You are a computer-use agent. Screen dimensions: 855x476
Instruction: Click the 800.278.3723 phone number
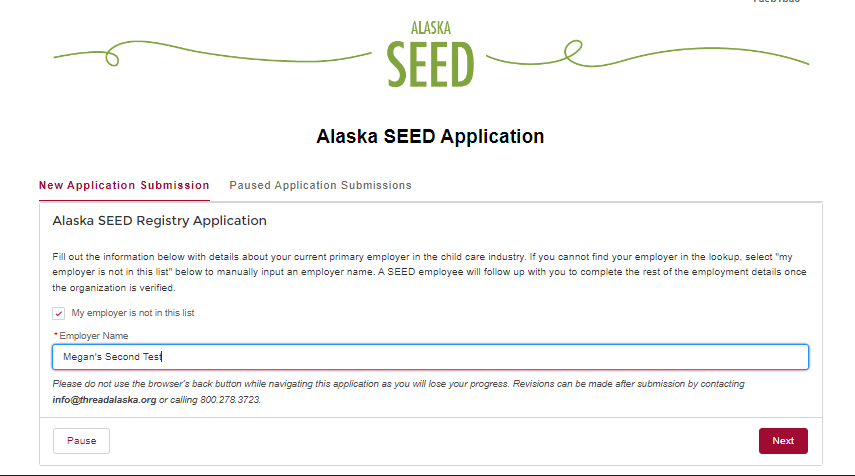pyautogui.click(x=230, y=400)
